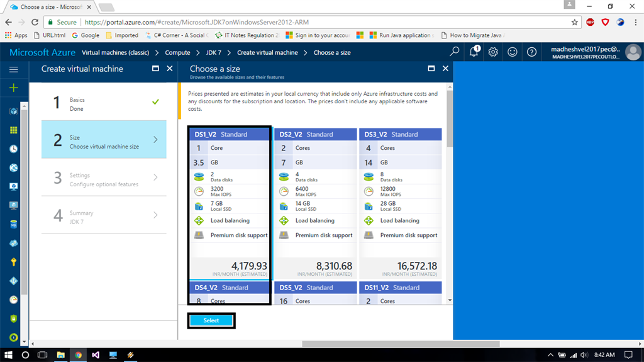Open Visual Studio from the taskbar
Viewport: 644px width, 362px height.
pos(96,354)
